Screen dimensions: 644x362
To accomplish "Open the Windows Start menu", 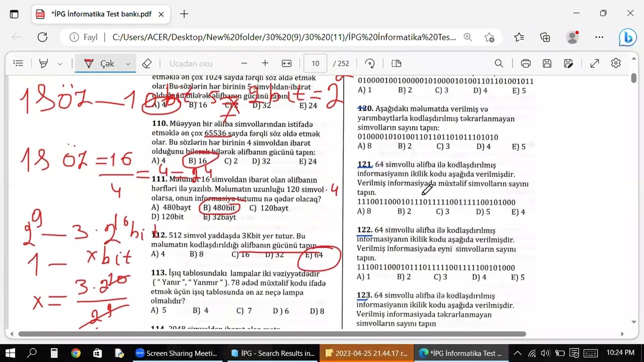I will click(10, 353).
